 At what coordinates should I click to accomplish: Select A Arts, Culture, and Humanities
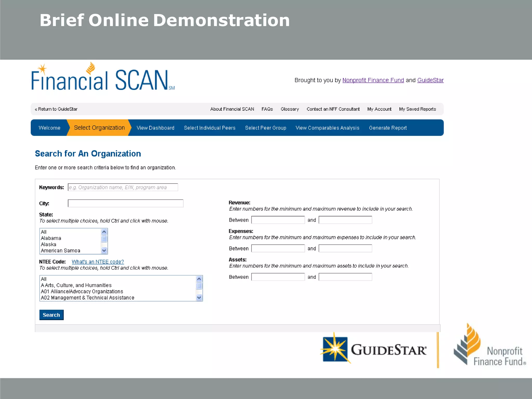(x=118, y=285)
